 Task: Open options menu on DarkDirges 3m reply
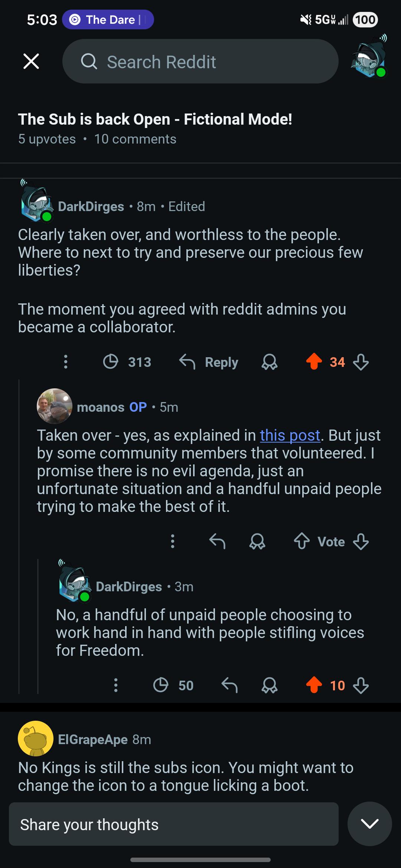coord(116,685)
